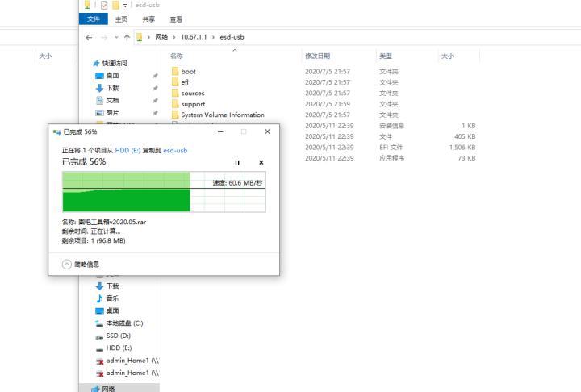Cancel the copy with the X button
This screenshot has height=392, width=581.
pos(261,162)
